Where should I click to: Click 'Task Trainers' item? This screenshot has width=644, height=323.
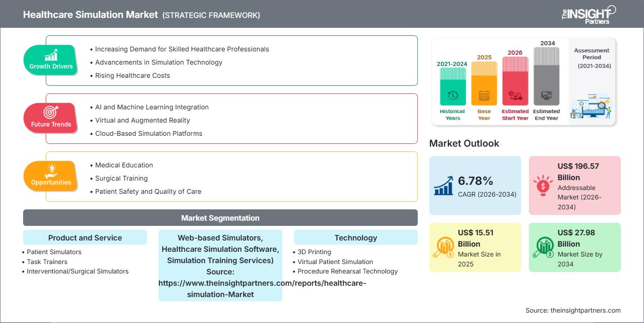pos(47,262)
